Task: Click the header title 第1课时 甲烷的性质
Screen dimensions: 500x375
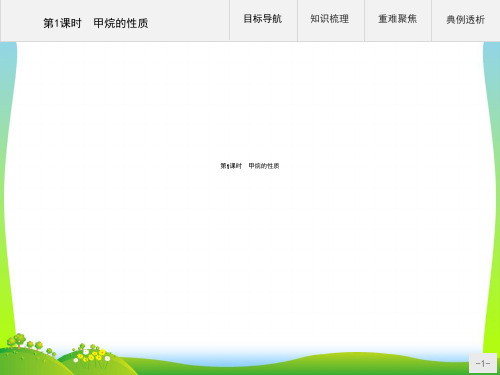Action: coord(96,23)
